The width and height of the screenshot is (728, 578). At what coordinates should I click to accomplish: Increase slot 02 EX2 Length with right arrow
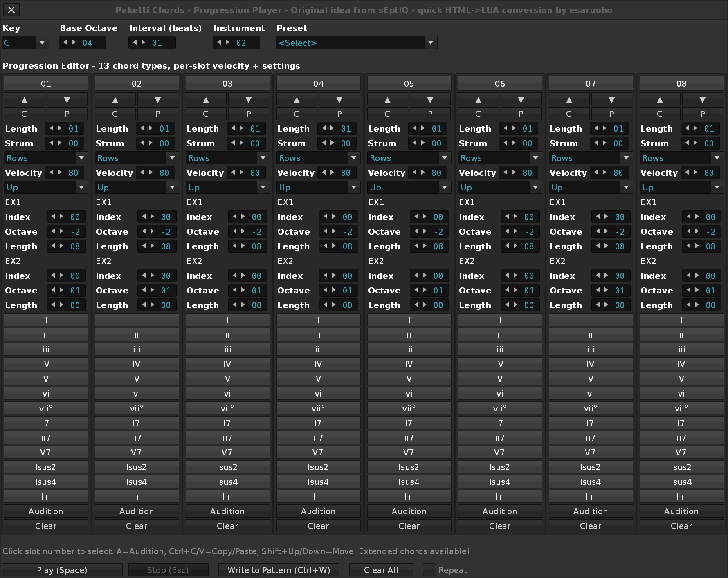point(152,305)
